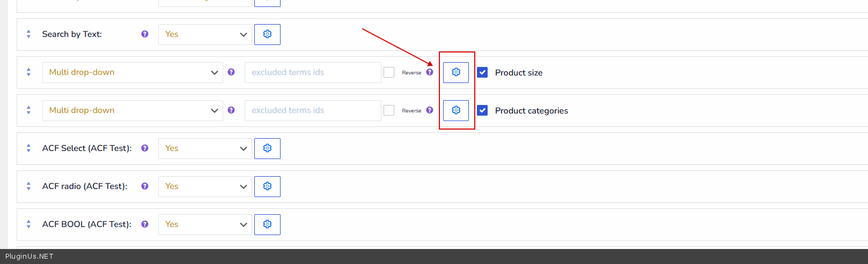
Task: Enable Reverse checkbox in Product size row
Action: tap(389, 72)
